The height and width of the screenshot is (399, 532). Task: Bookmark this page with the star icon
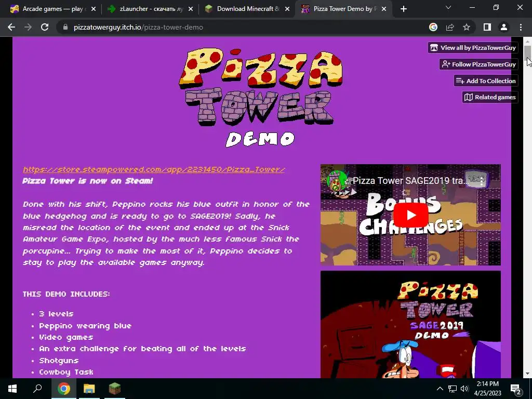467,27
